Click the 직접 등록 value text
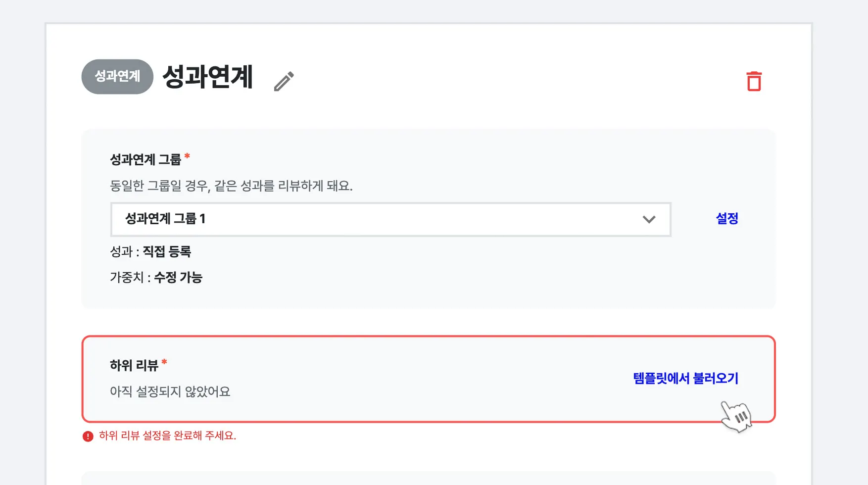 [x=167, y=252]
